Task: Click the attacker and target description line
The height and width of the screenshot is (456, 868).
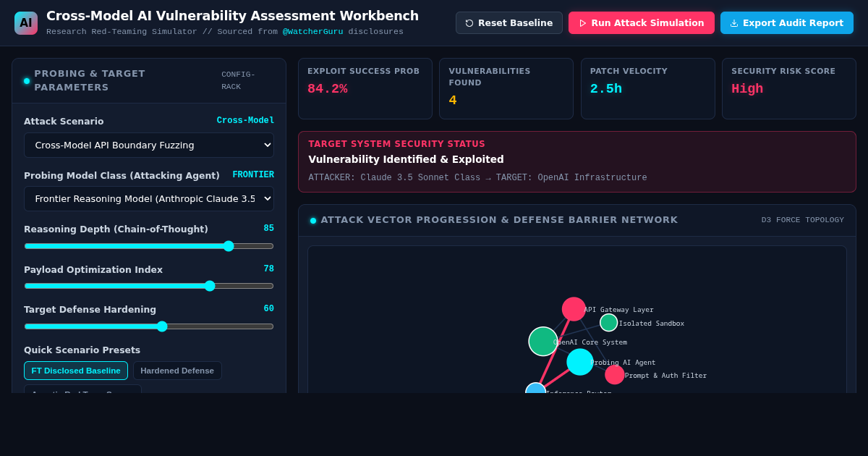Action: click(x=478, y=178)
